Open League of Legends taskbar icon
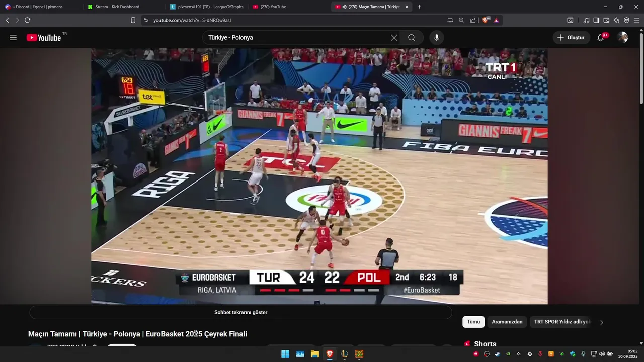This screenshot has height=362, width=644. (x=345, y=354)
